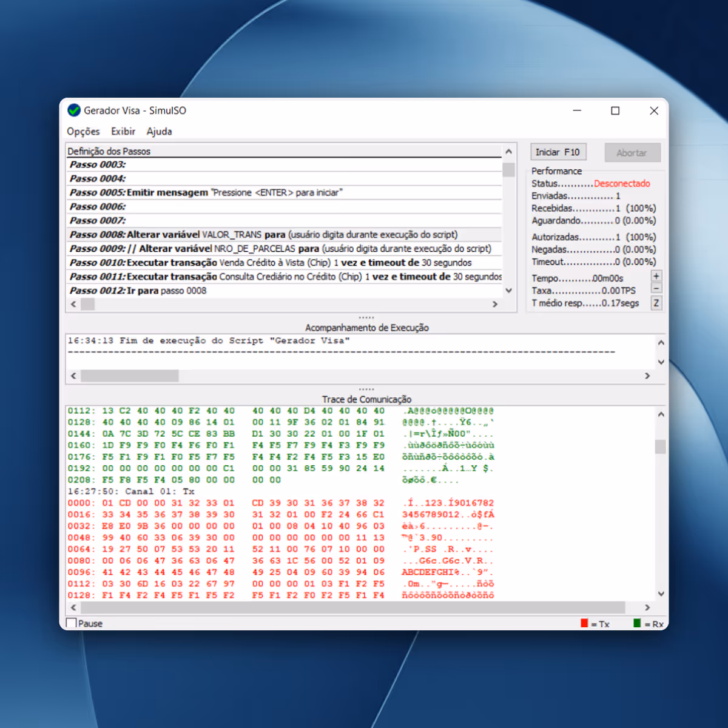Click the green Rx legend swatch
Viewport: 728px width, 728px height.
coord(637,623)
